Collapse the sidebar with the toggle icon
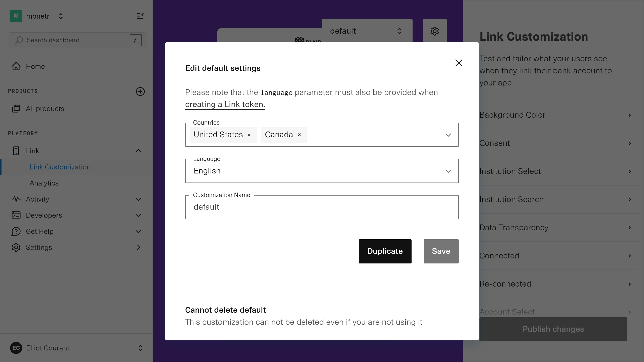Viewport: 644px width, 362px height. [x=140, y=16]
